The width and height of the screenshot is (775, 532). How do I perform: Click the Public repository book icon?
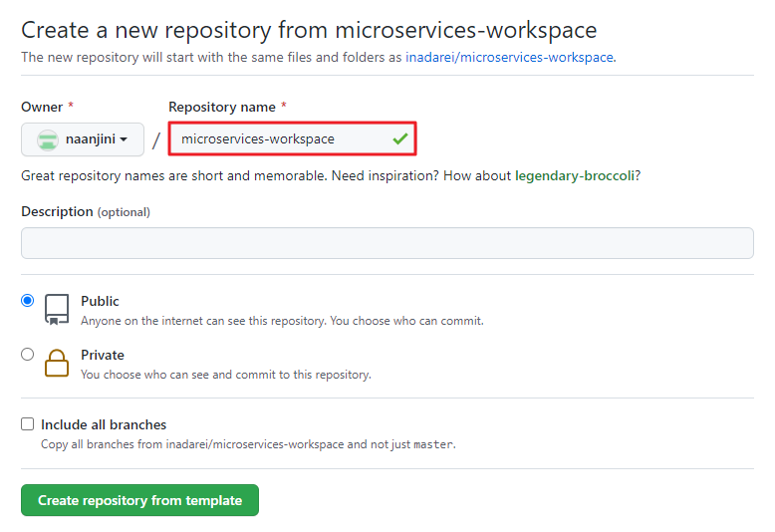click(x=57, y=310)
